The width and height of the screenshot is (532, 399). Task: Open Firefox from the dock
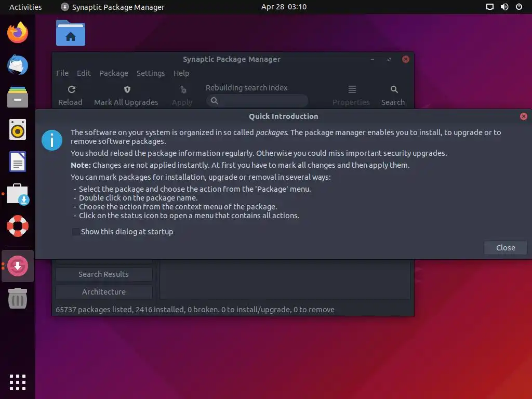18,33
